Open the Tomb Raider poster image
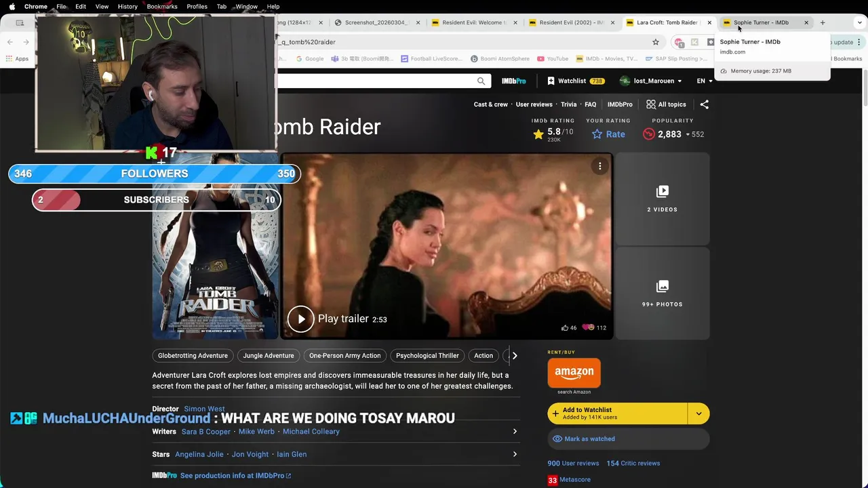This screenshot has height=488, width=868. (x=215, y=247)
